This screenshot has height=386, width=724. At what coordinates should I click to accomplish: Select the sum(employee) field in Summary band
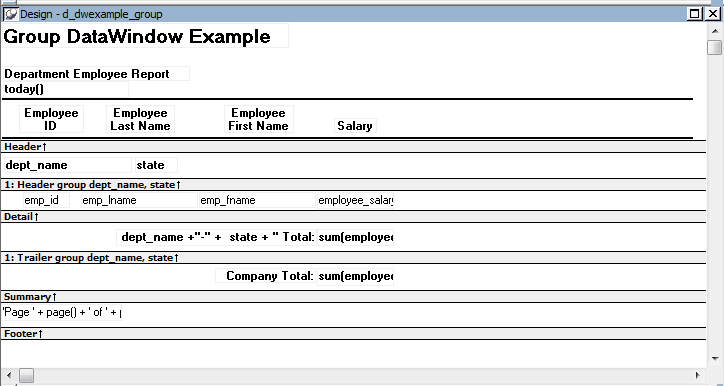355,276
